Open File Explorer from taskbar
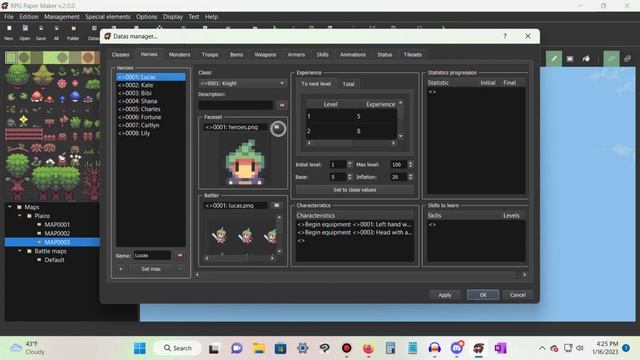 259,348
